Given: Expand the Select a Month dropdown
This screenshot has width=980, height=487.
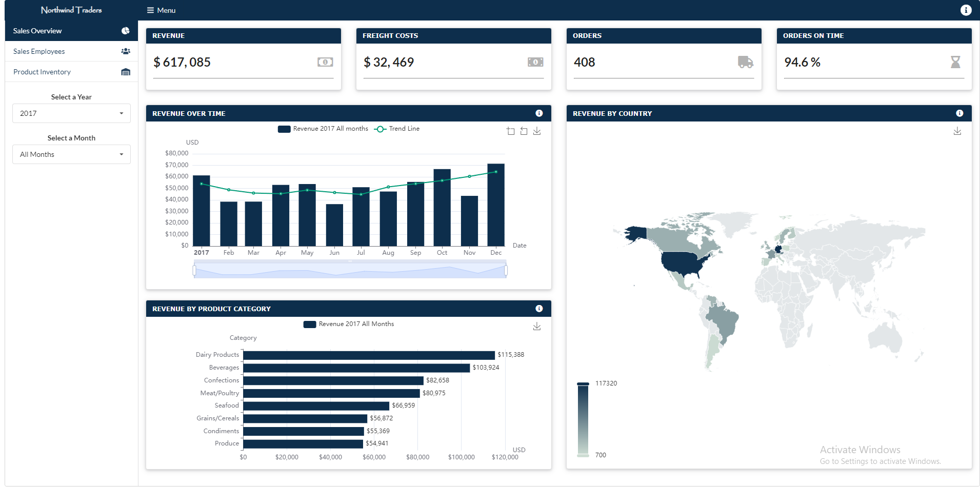Looking at the screenshot, I should point(71,154).
